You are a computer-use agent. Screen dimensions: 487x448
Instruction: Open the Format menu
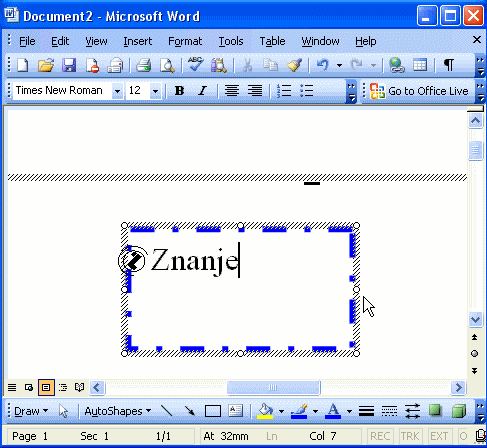pyautogui.click(x=185, y=41)
